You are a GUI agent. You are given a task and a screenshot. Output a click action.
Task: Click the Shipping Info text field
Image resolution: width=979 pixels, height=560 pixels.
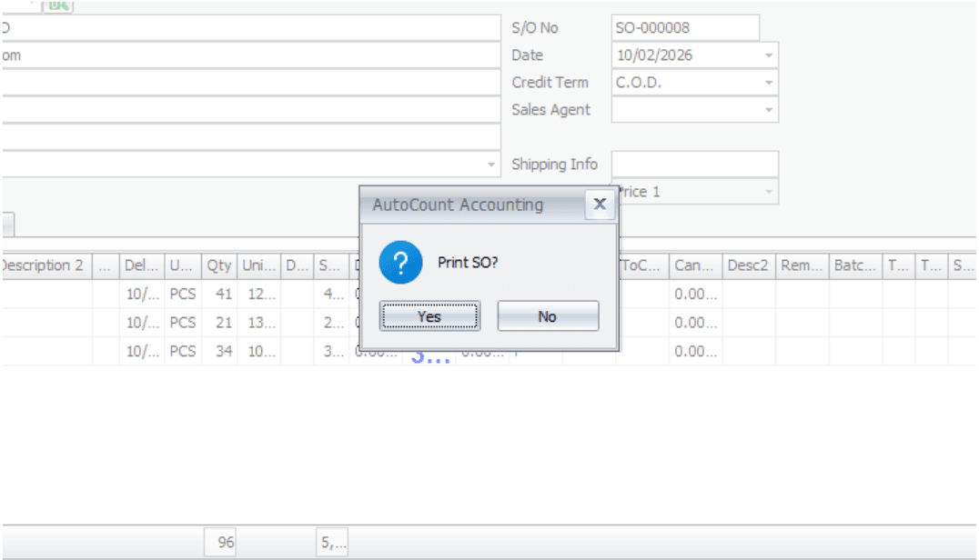click(x=694, y=165)
